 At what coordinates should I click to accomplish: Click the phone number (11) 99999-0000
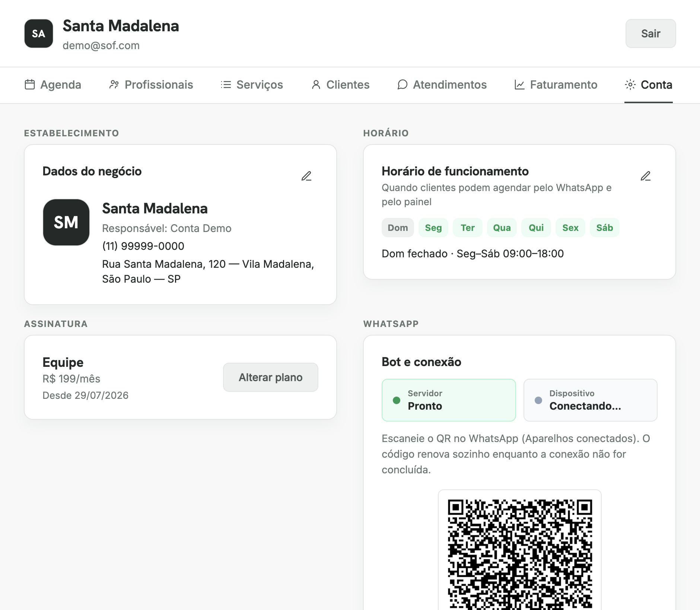click(143, 246)
